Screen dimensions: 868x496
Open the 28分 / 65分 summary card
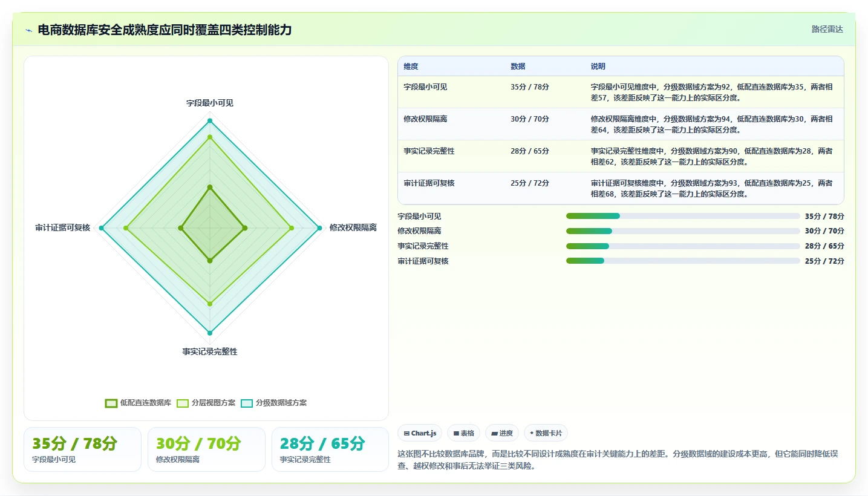330,449
